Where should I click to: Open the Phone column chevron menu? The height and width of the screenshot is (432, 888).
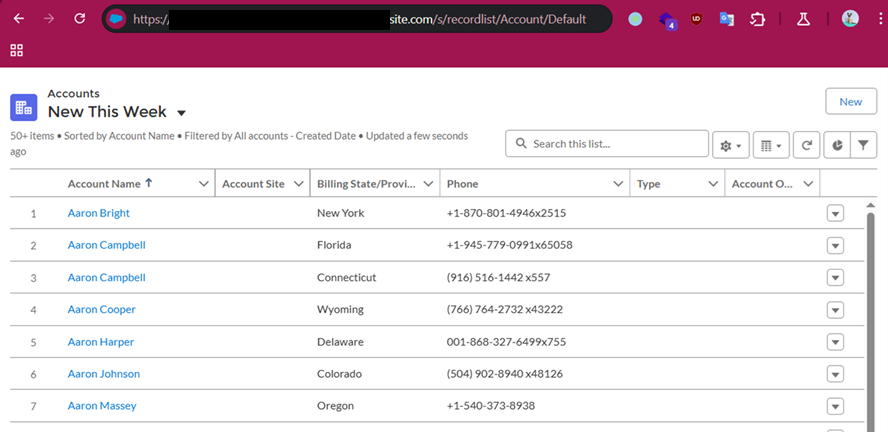[x=618, y=184]
